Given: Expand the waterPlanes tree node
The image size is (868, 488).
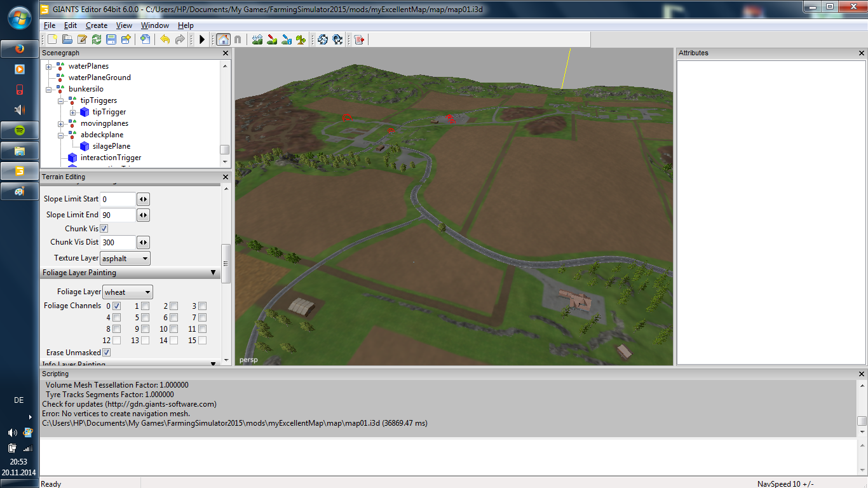Looking at the screenshot, I should [x=49, y=66].
